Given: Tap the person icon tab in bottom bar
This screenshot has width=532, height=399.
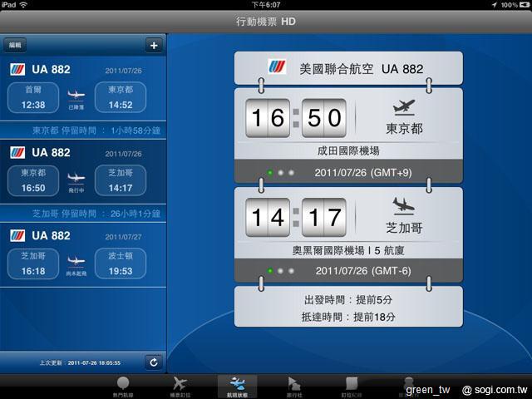Looking at the screenshot, I should click(x=407, y=386).
